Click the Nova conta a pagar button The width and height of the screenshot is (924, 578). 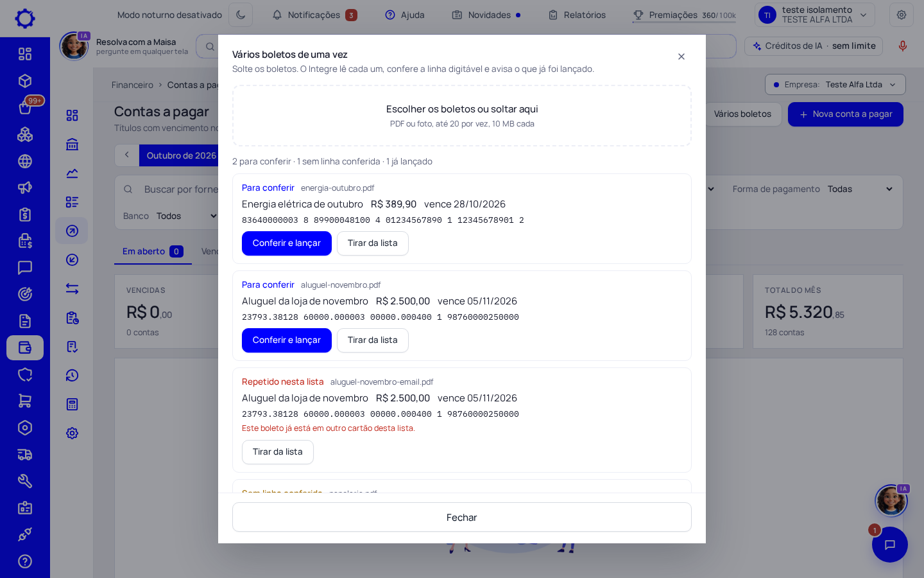pyautogui.click(x=846, y=114)
